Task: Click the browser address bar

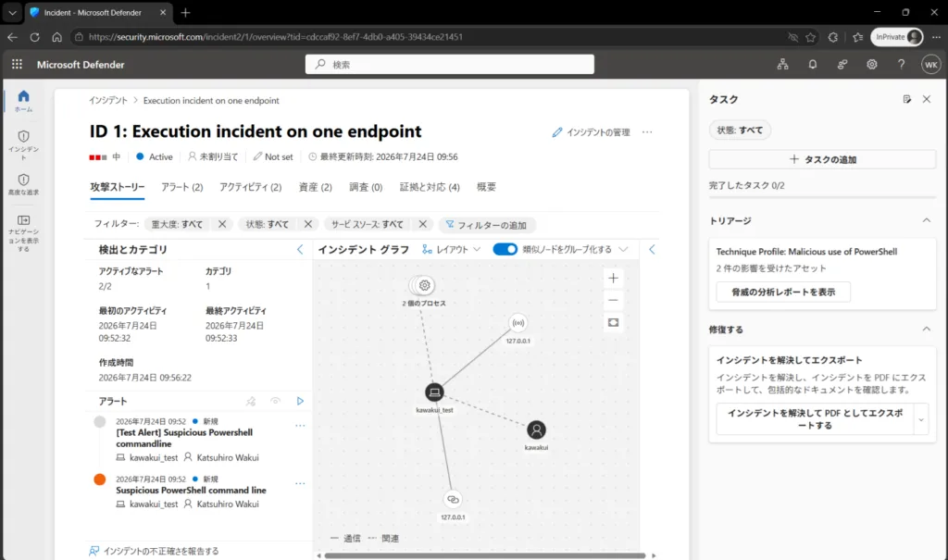Action: pos(430,37)
